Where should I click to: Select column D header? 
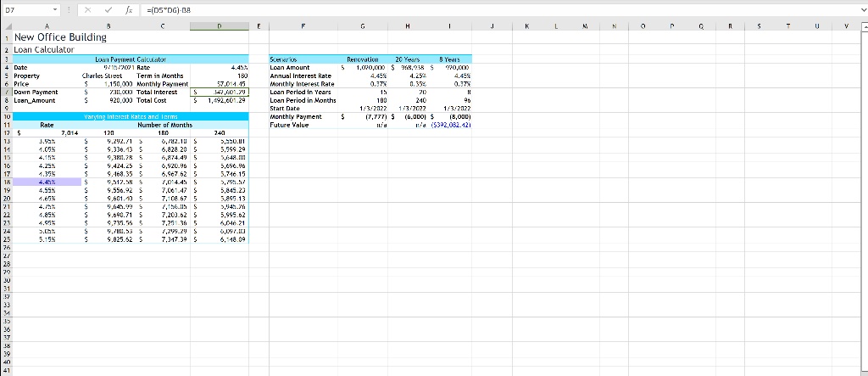tap(219, 26)
